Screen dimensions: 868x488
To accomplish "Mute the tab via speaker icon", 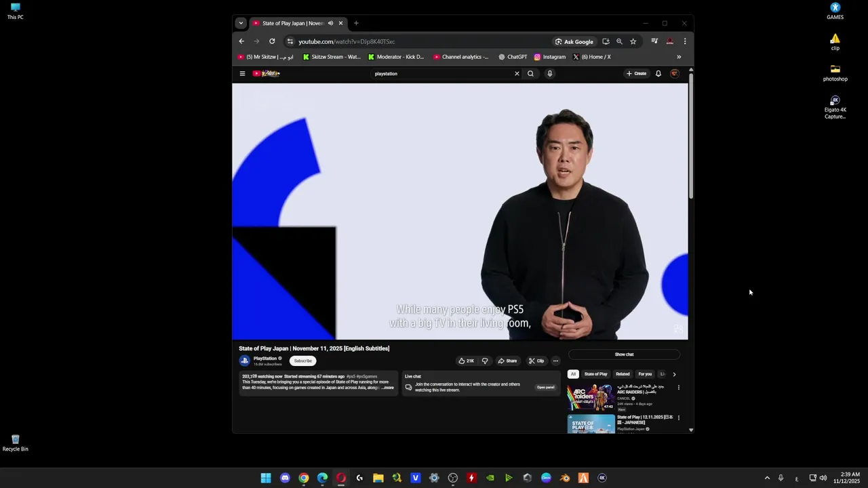I will (x=330, y=23).
